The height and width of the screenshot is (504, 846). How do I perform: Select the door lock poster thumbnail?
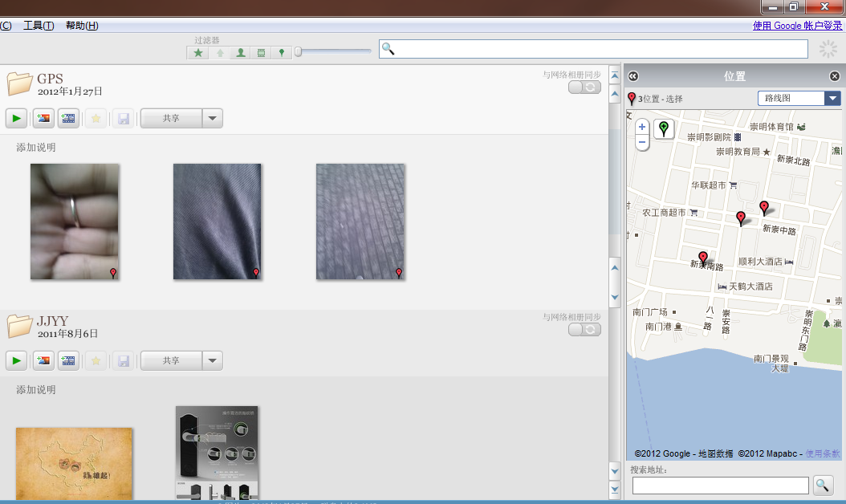tap(217, 453)
